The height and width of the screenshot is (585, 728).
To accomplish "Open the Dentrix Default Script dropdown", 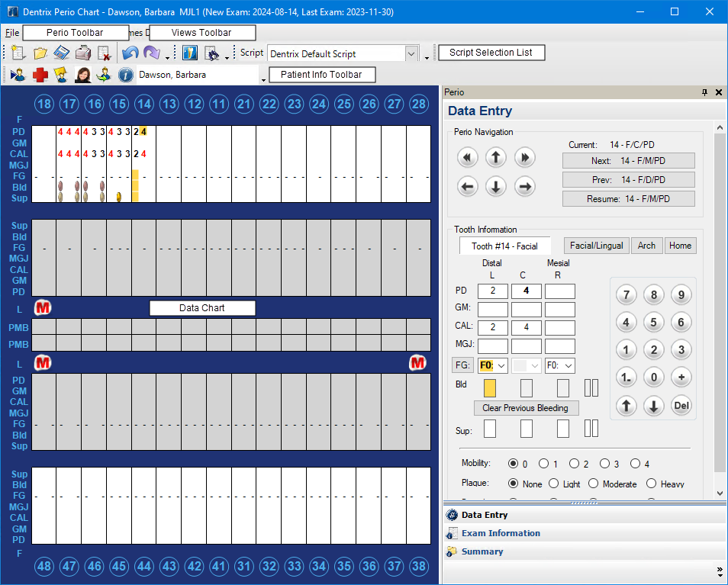I will click(x=411, y=54).
